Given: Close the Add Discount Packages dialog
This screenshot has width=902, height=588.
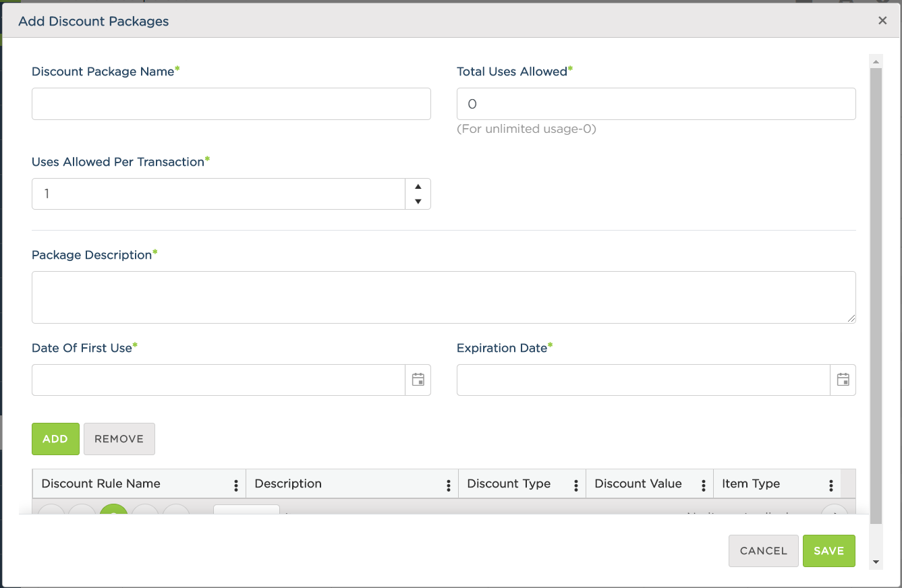Looking at the screenshot, I should coord(882,20).
